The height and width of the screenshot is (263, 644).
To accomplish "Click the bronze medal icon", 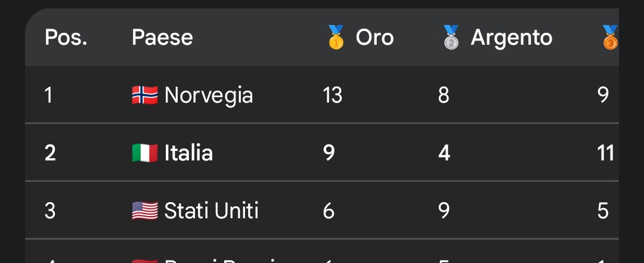I will click(610, 37).
